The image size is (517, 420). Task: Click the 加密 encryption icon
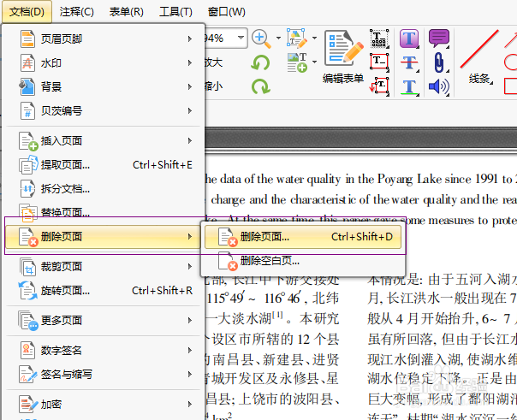point(27,405)
